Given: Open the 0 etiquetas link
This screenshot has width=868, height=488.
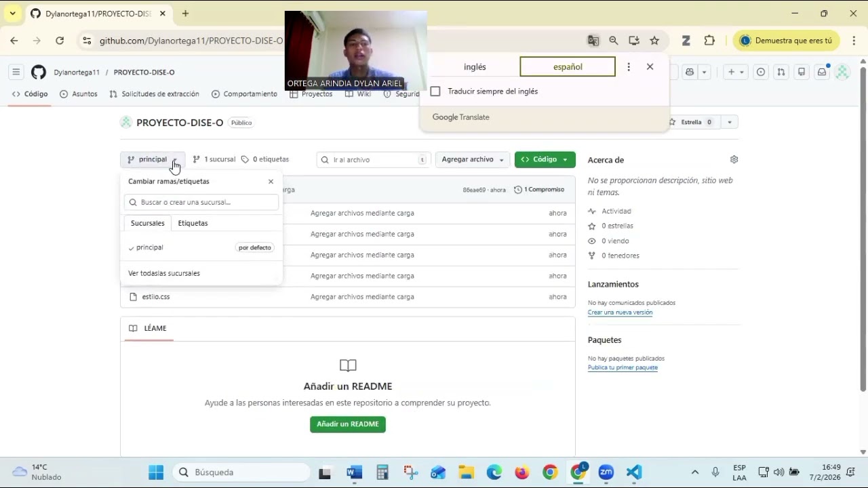Looking at the screenshot, I should (x=265, y=159).
